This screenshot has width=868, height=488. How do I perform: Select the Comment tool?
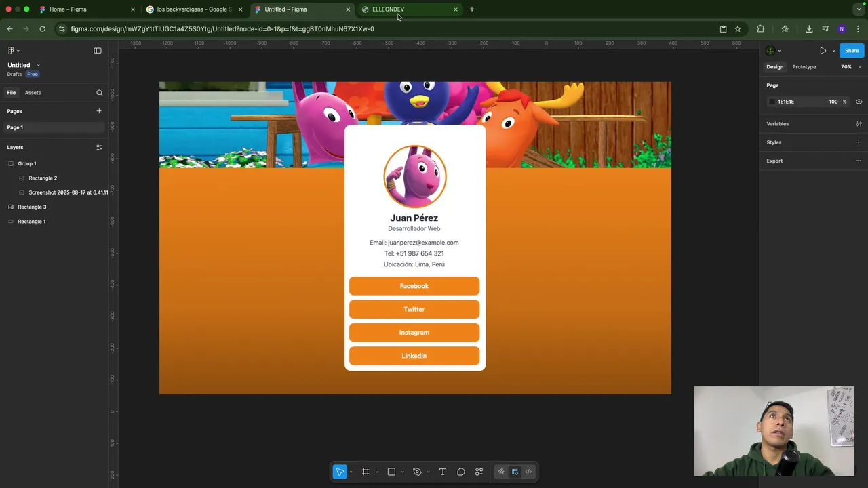tap(461, 472)
